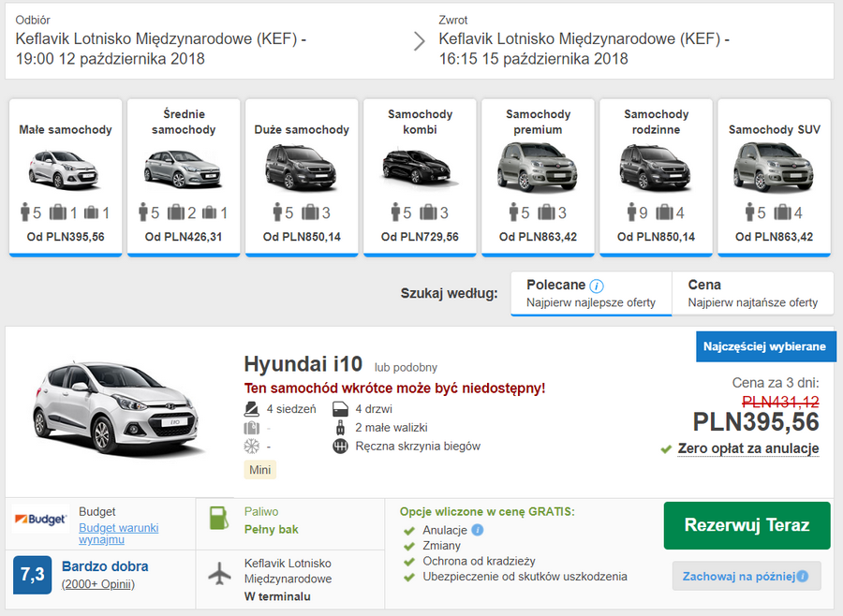Click the checkmark next to Zmiany
Image resolution: width=843 pixels, height=616 pixels.
[409, 547]
